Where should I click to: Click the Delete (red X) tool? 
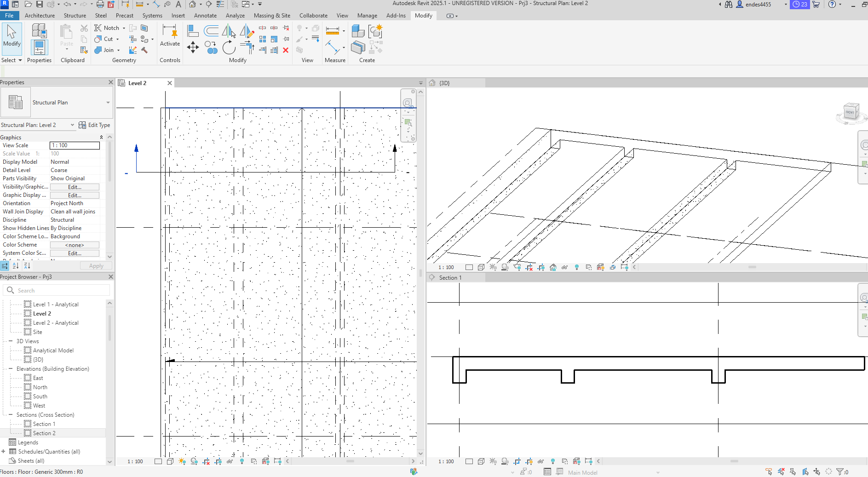tap(285, 51)
